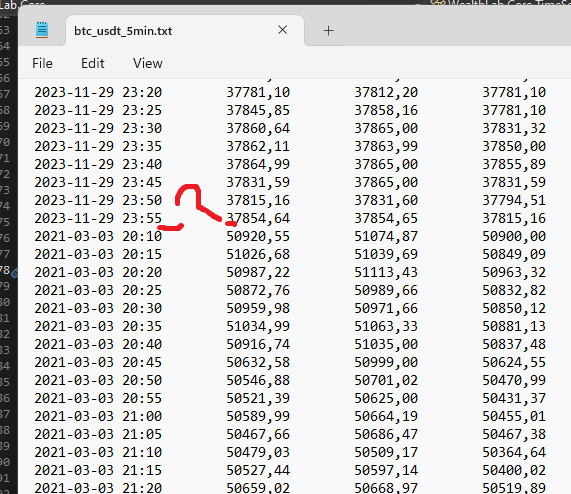Close the btc_usdt_5min.txt tab
This screenshot has width=571, height=494.
[x=283, y=30]
